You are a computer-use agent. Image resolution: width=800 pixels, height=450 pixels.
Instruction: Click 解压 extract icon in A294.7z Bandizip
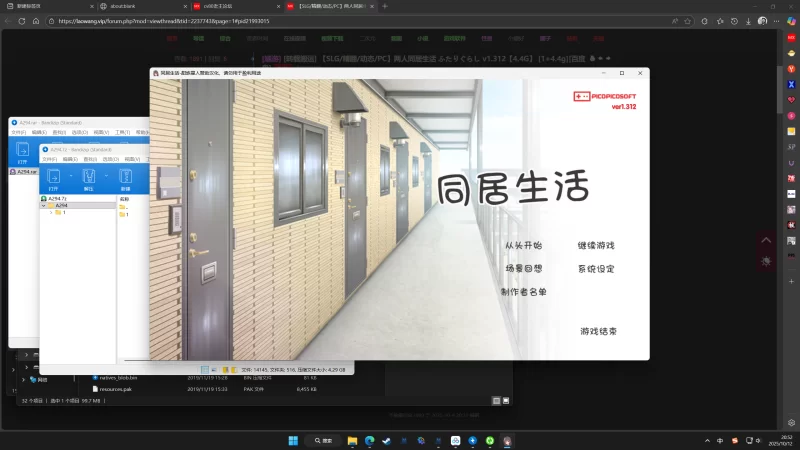89,180
